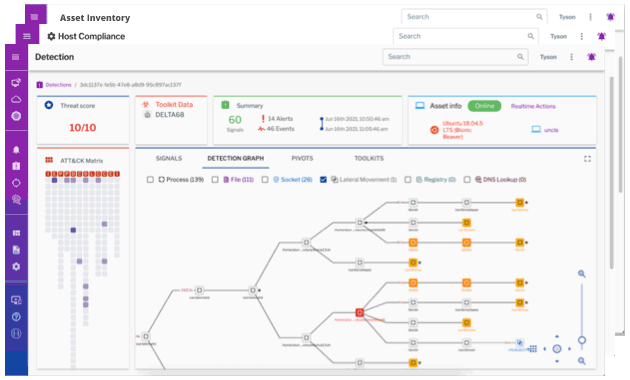Screen dimensions: 630x380
Task: Switch to the PIVOTS tab
Action: coord(302,158)
